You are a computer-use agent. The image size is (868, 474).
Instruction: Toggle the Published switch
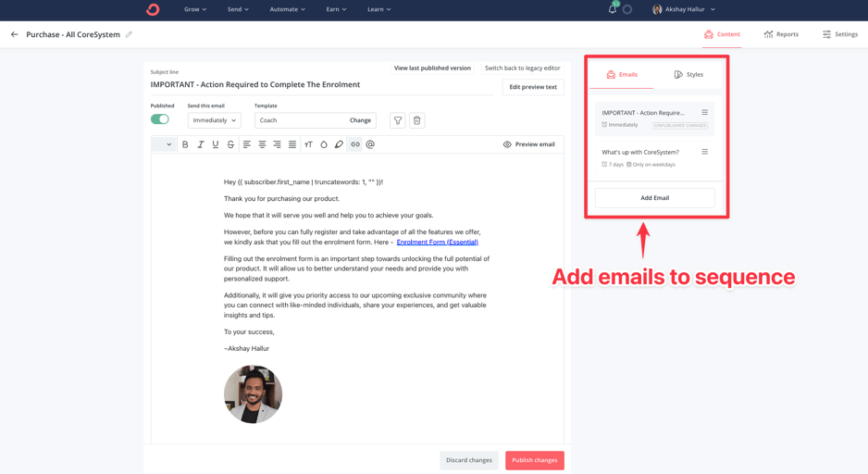(x=160, y=119)
